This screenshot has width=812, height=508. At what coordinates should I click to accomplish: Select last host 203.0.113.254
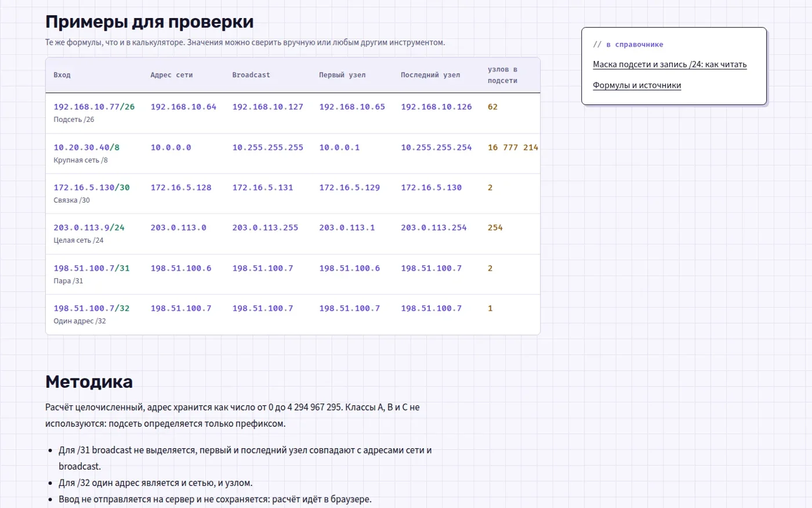pyautogui.click(x=434, y=228)
